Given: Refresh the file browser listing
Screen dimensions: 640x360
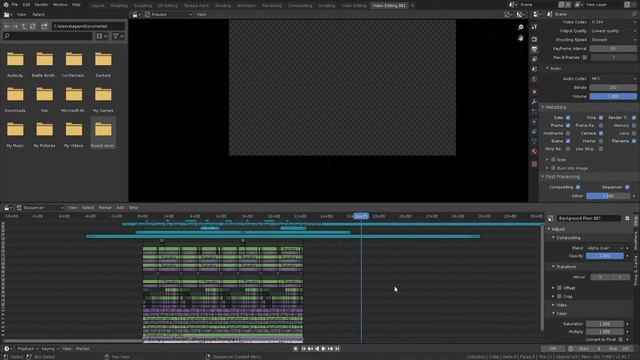Looking at the screenshot, I should (x=33, y=26).
